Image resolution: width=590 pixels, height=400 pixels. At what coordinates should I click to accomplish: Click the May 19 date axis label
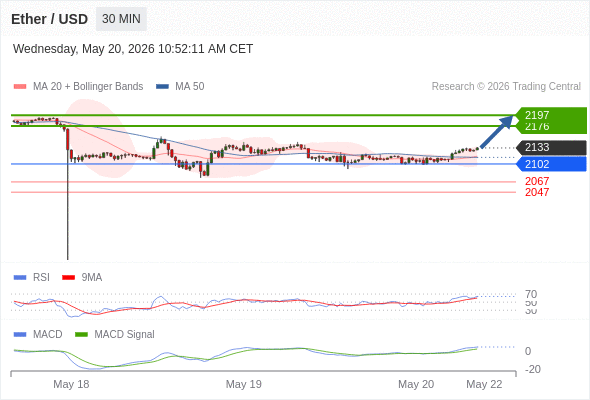tap(243, 384)
